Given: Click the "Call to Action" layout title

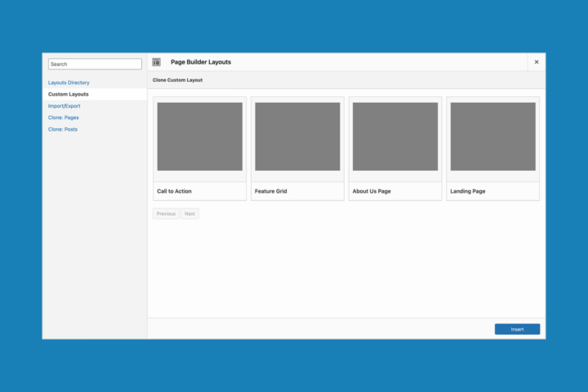Looking at the screenshot, I should point(175,191).
